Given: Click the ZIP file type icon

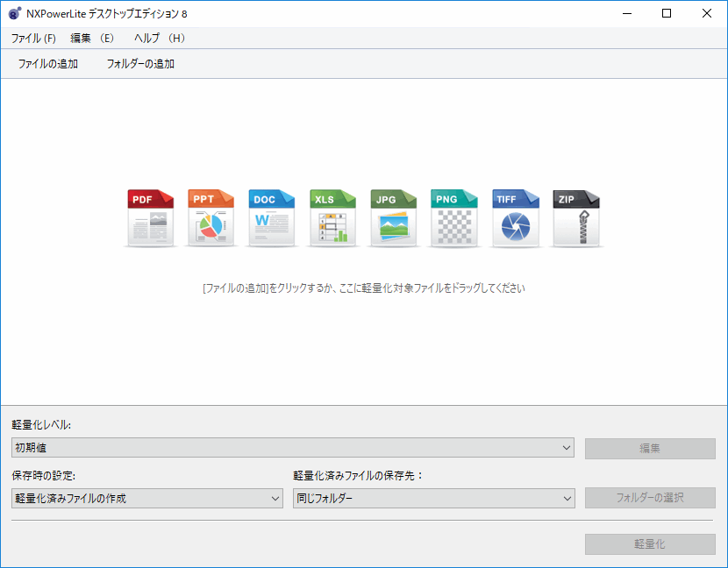Looking at the screenshot, I should tap(576, 217).
